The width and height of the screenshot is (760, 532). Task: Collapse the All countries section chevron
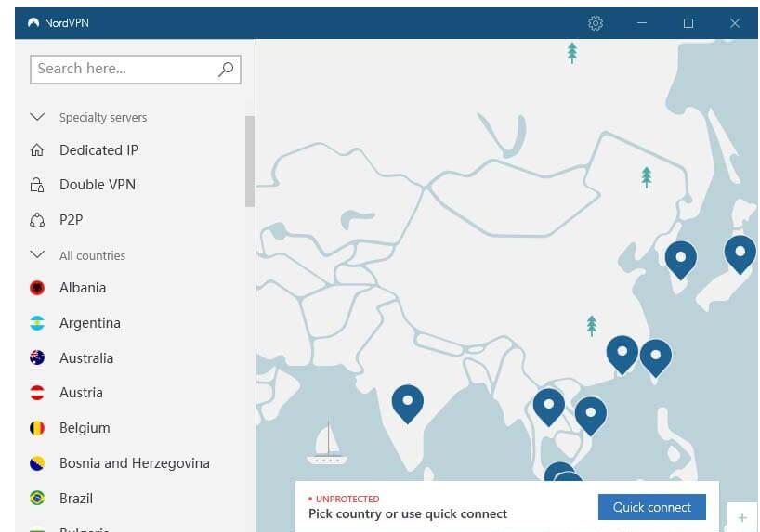click(37, 254)
